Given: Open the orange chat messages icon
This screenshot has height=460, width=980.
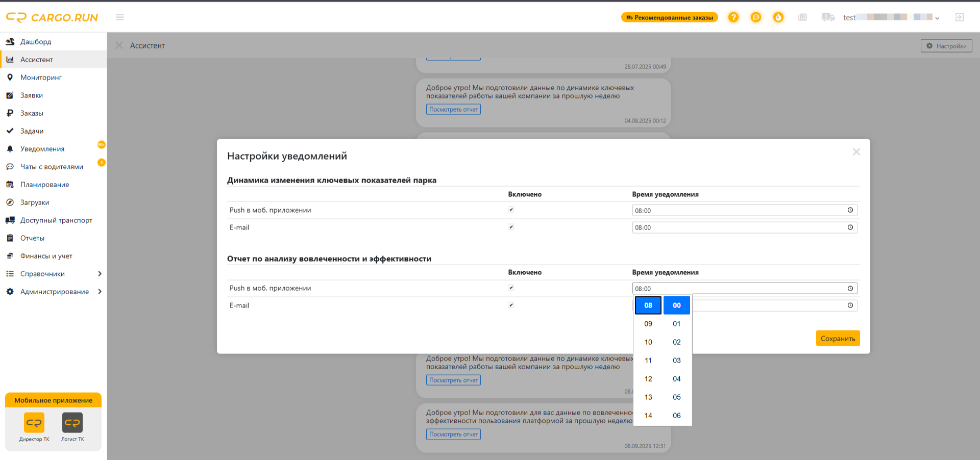Looking at the screenshot, I should tap(756, 17).
